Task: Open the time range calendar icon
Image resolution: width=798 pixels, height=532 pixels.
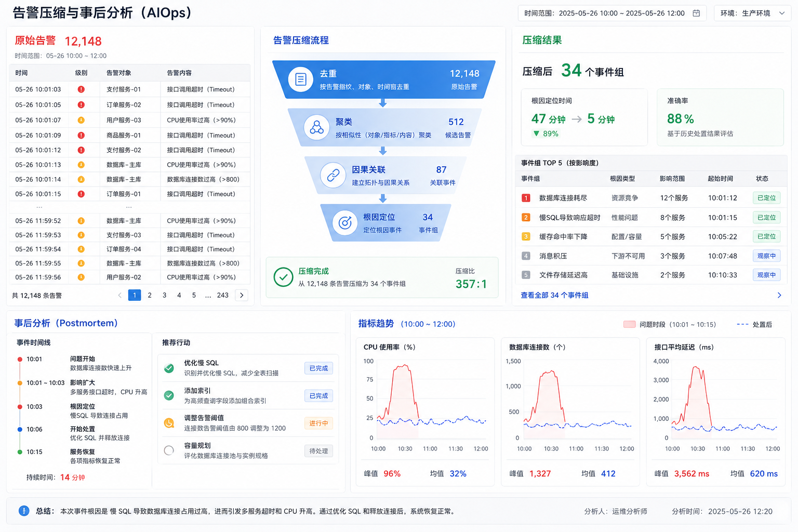Action: [696, 13]
